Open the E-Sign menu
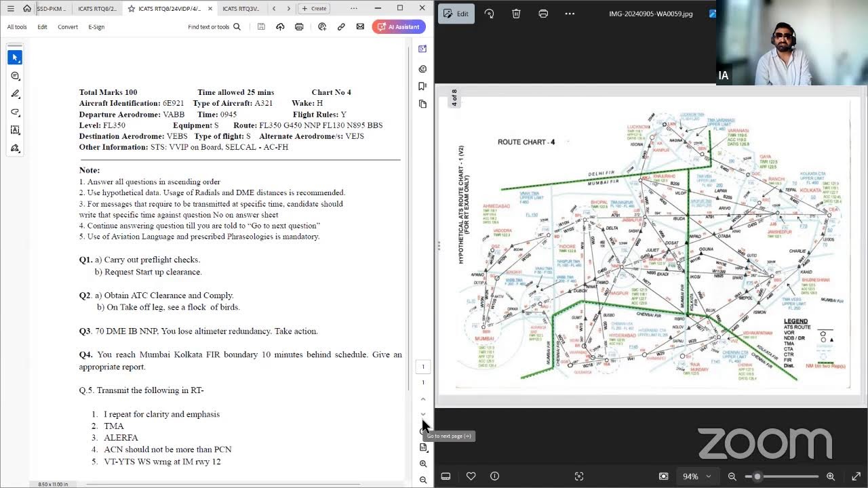This screenshot has width=868, height=488. tap(96, 27)
